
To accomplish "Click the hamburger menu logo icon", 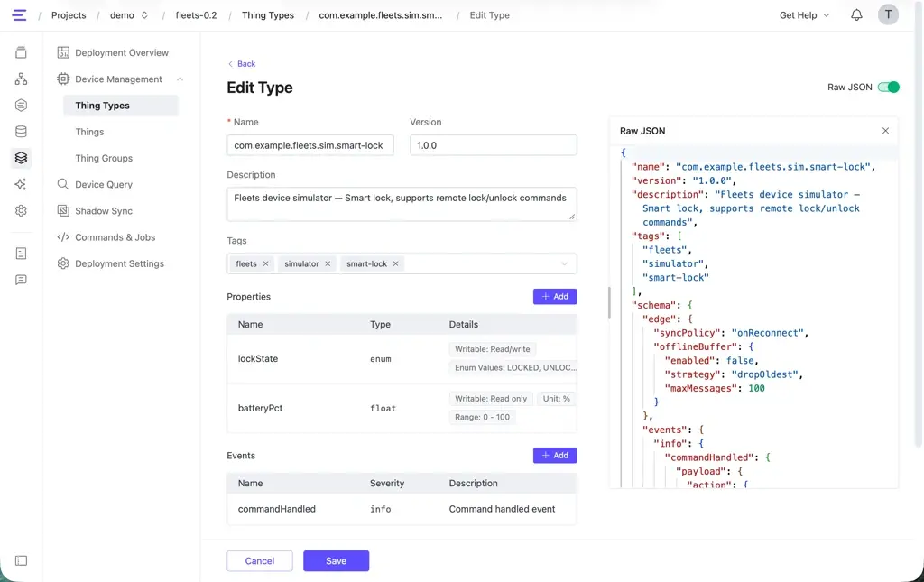I will tap(20, 15).
